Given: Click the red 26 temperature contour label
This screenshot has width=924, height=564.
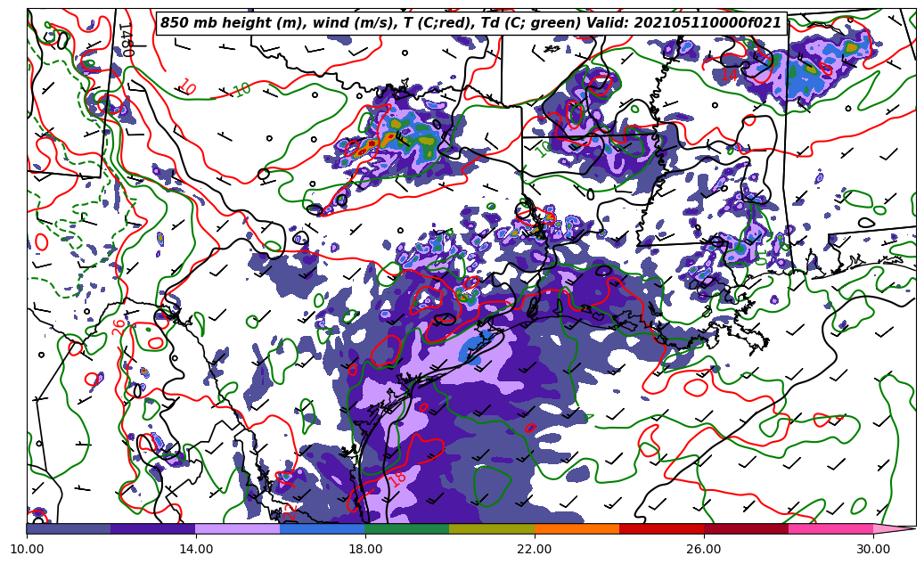Looking at the screenshot, I should [x=119, y=327].
